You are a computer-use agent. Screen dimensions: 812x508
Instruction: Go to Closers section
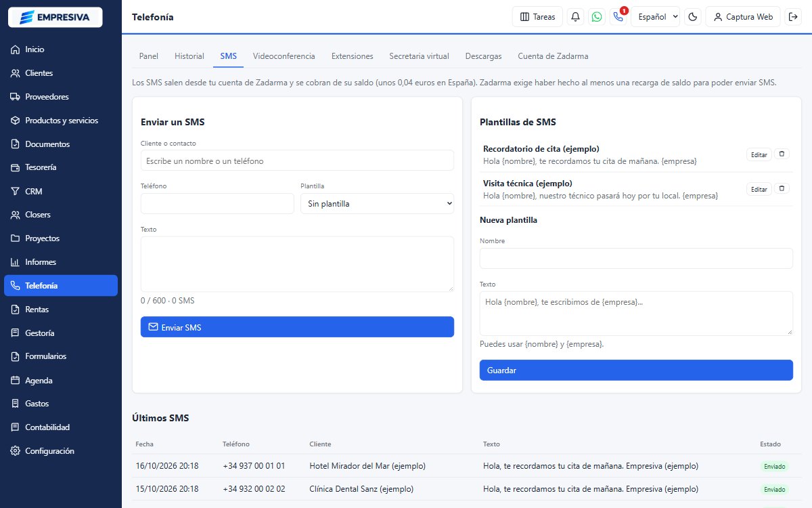pos(61,215)
